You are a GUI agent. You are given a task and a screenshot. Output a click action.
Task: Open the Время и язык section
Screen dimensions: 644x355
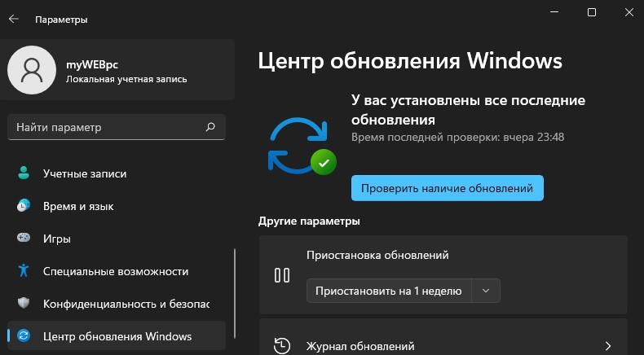117,206
